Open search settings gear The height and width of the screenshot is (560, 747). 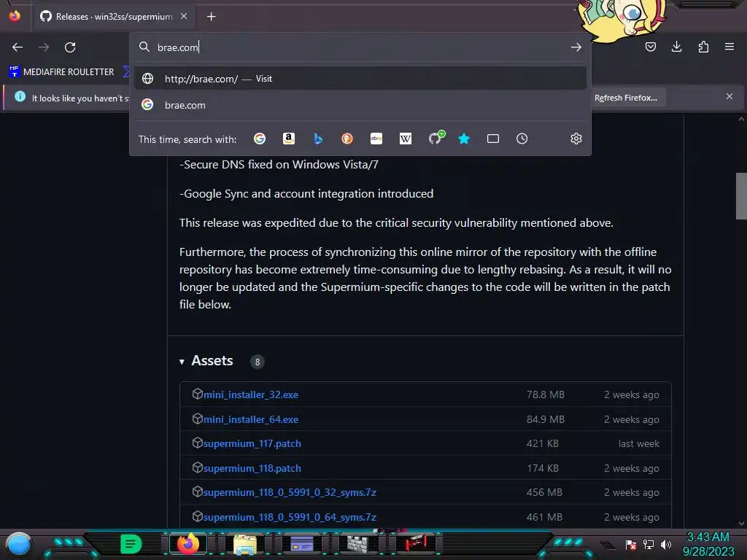pyautogui.click(x=576, y=139)
